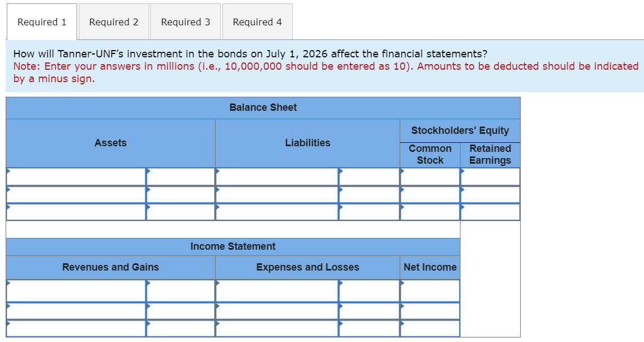This screenshot has height=342, width=644.
Task: Open the first Assets account dropdown
Action: coord(73,176)
